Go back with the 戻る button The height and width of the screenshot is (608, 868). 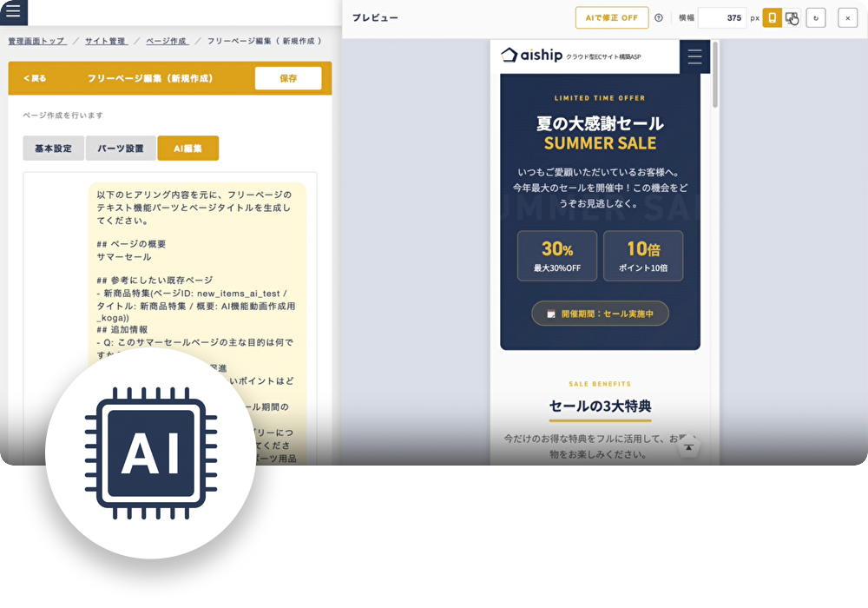[x=35, y=79]
